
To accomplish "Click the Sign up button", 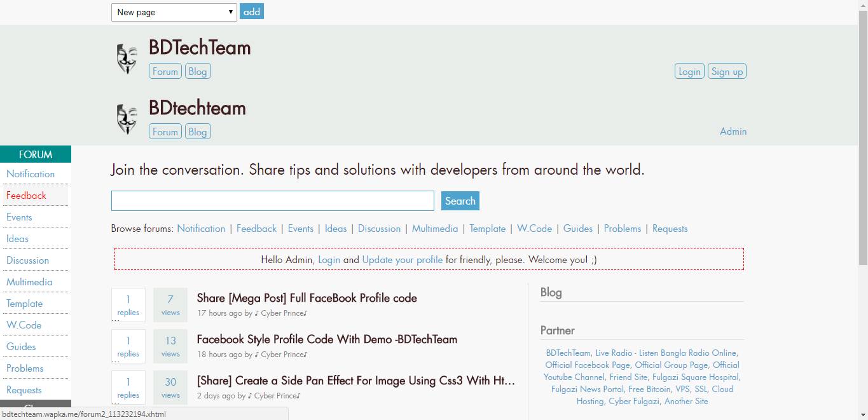I will [x=727, y=71].
